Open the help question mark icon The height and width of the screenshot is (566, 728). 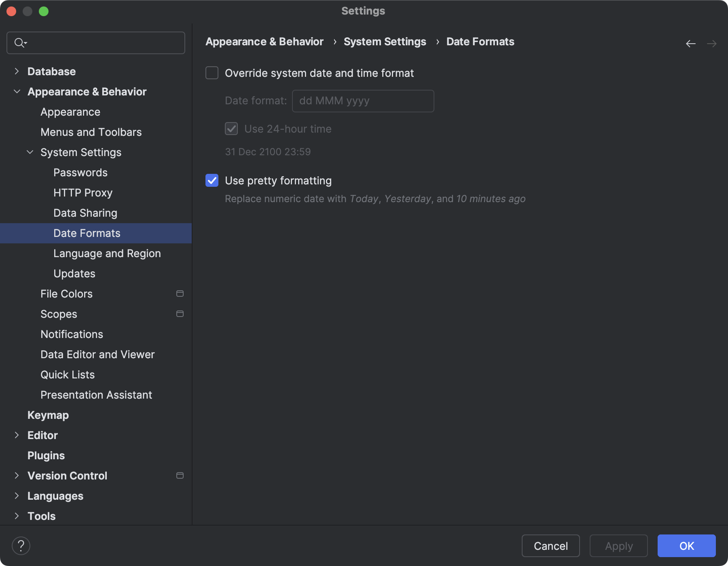tap(21, 546)
